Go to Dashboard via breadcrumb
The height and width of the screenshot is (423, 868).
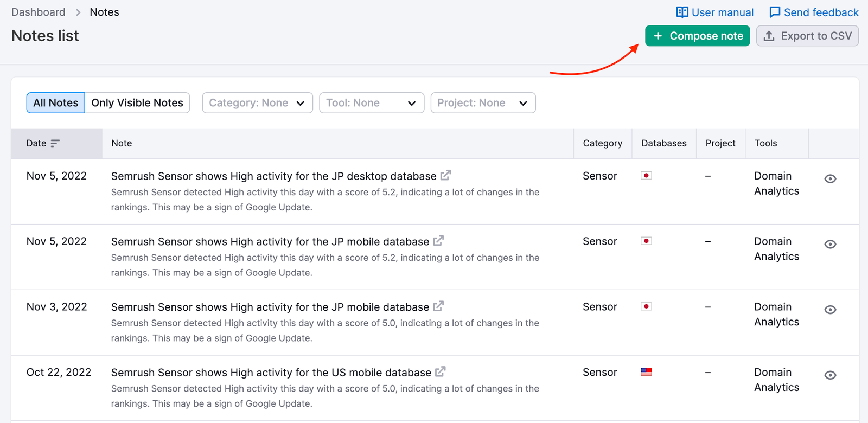pos(39,12)
